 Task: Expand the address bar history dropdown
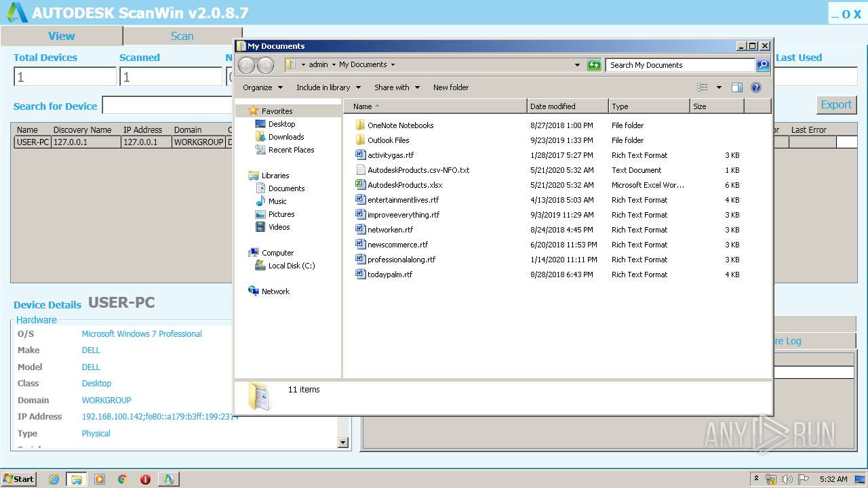pos(577,65)
